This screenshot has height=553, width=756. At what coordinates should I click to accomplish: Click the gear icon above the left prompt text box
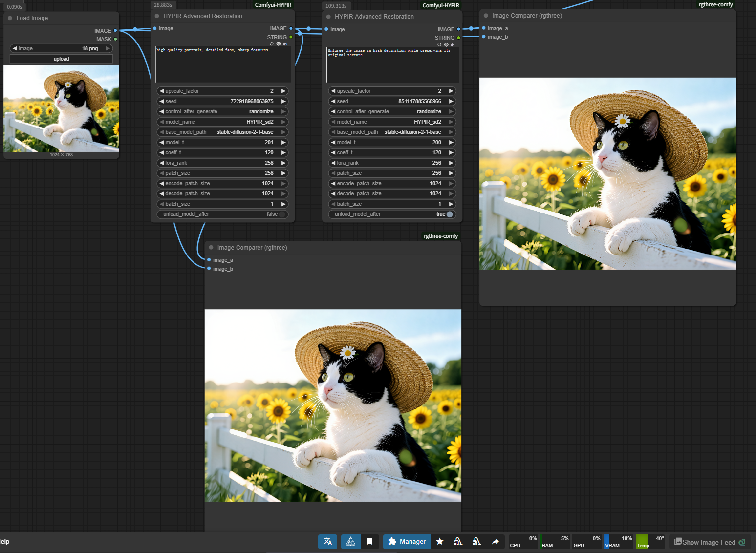click(x=279, y=44)
